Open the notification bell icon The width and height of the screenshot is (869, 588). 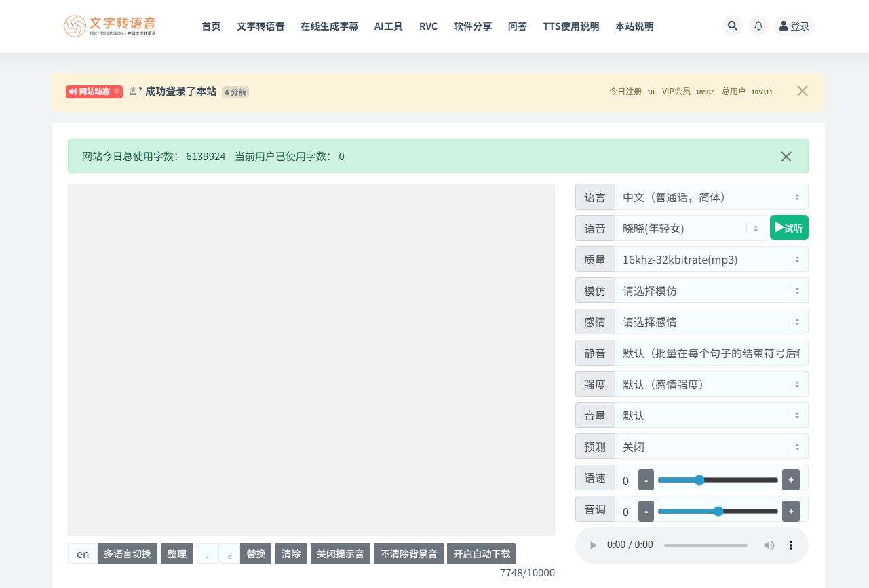coord(758,26)
